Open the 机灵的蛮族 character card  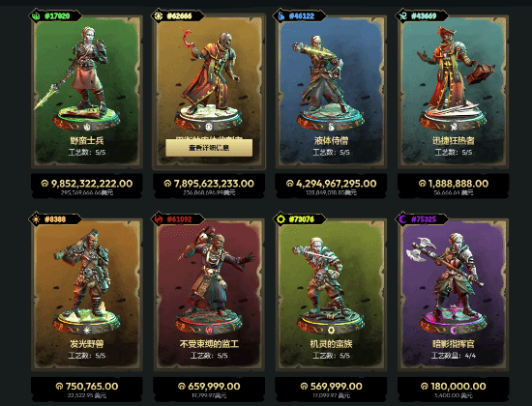(331, 295)
